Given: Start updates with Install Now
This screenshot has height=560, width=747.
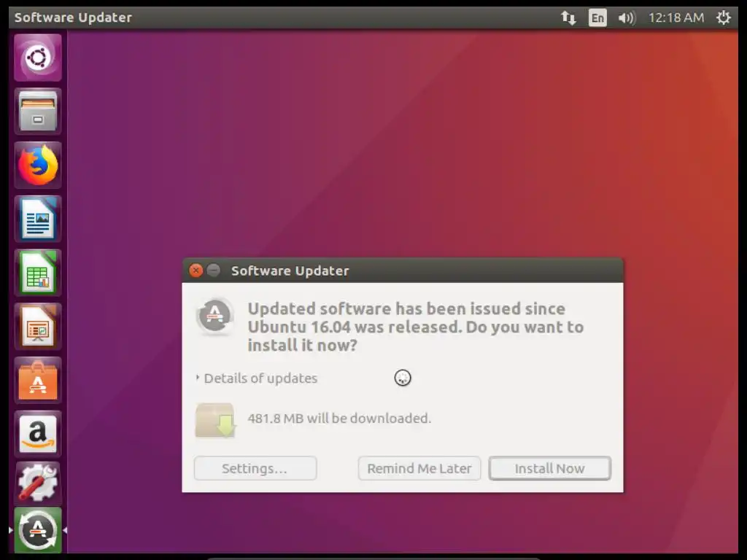Looking at the screenshot, I should click(x=550, y=469).
